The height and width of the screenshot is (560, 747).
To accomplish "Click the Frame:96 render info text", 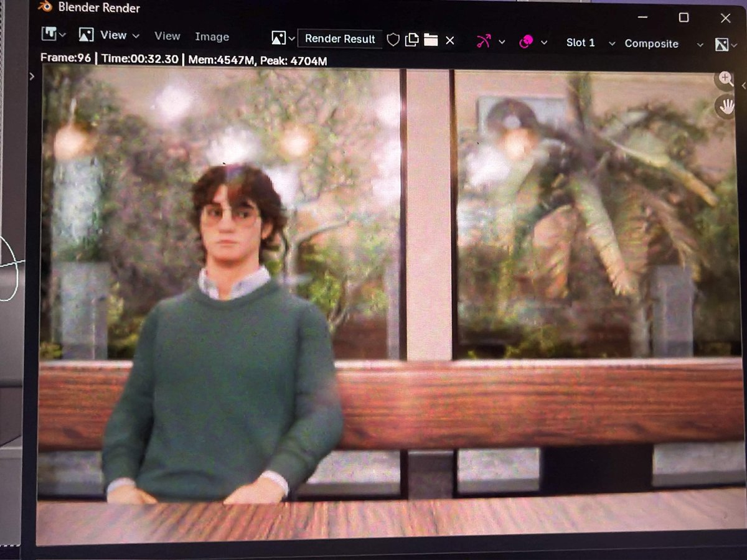I will click(65, 57).
